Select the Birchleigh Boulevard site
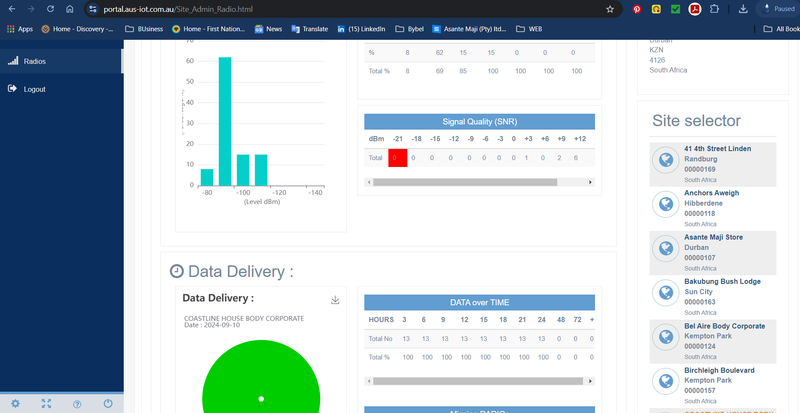The height and width of the screenshot is (413, 800). click(713, 386)
